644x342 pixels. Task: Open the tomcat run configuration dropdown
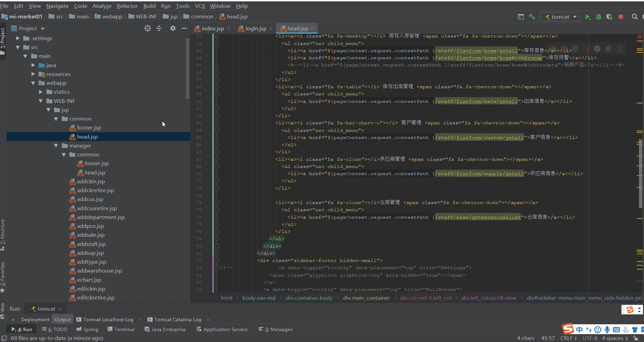click(x=560, y=17)
